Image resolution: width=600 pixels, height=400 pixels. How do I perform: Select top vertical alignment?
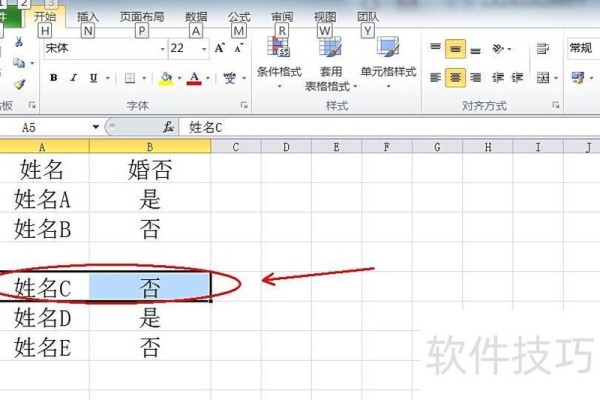pos(435,48)
